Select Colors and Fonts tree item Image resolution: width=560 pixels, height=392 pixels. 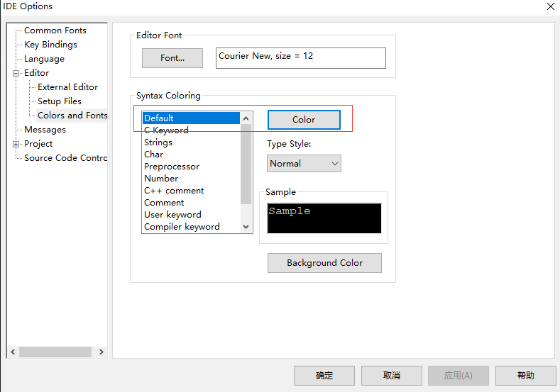pyautogui.click(x=72, y=116)
